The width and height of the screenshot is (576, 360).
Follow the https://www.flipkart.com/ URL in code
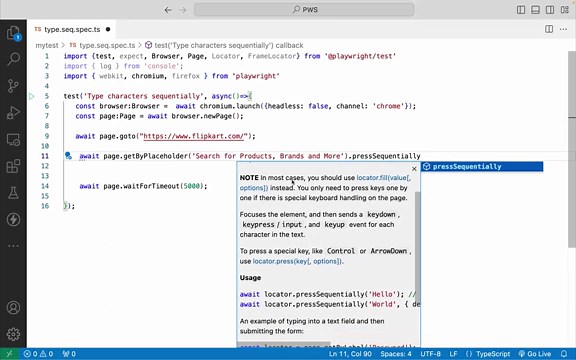click(x=194, y=136)
